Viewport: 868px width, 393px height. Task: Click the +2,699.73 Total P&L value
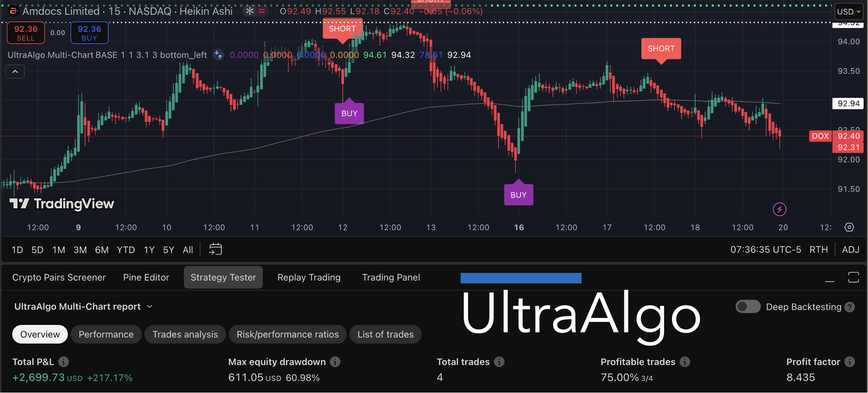point(38,377)
